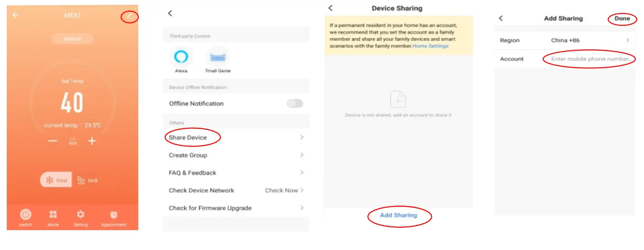This screenshot has width=644, height=250.
Task: Tap the Add Sharing button
Action: click(399, 215)
